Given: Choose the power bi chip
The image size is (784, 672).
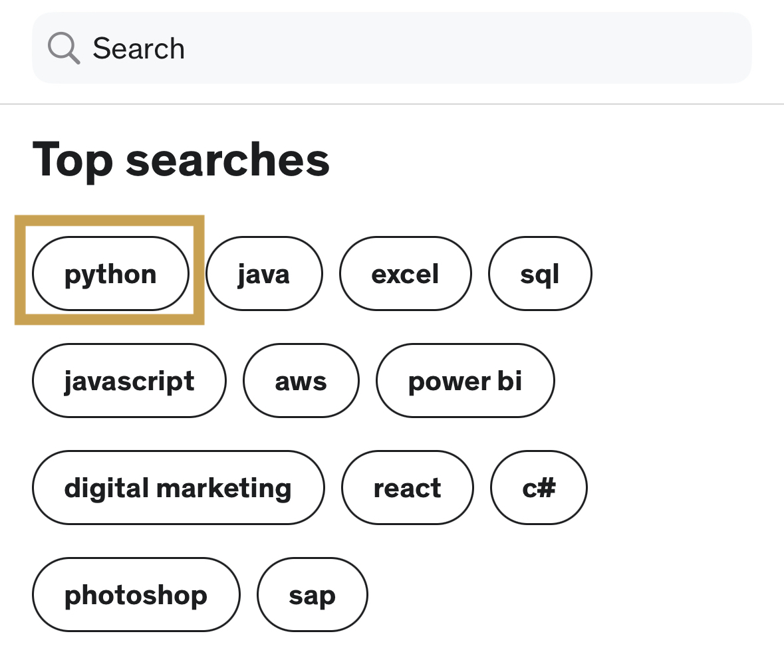Looking at the screenshot, I should tap(465, 381).
